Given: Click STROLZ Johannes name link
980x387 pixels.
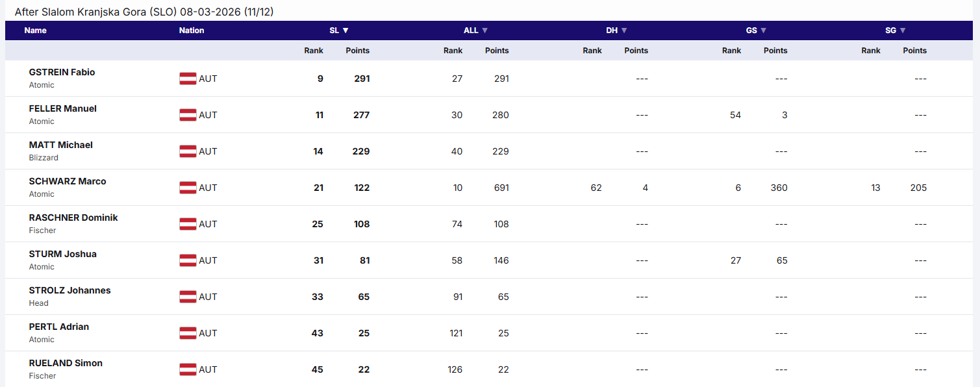Looking at the screenshot, I should tap(69, 290).
